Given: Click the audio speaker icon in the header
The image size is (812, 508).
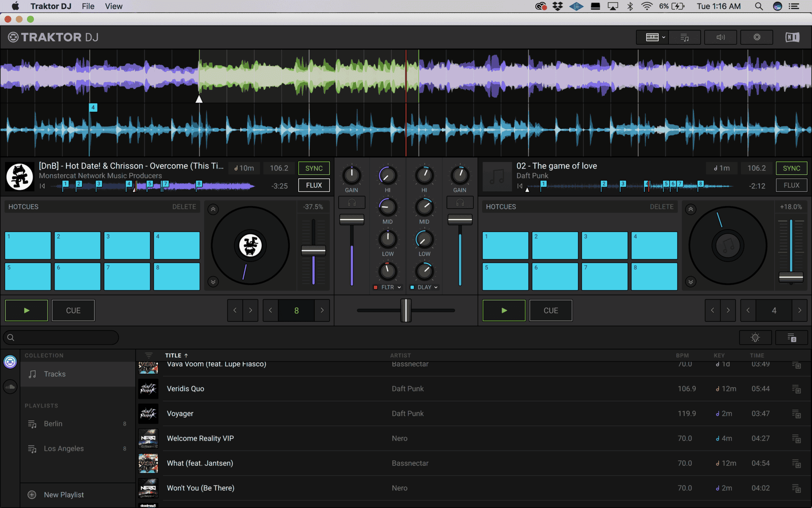Looking at the screenshot, I should 721,37.
